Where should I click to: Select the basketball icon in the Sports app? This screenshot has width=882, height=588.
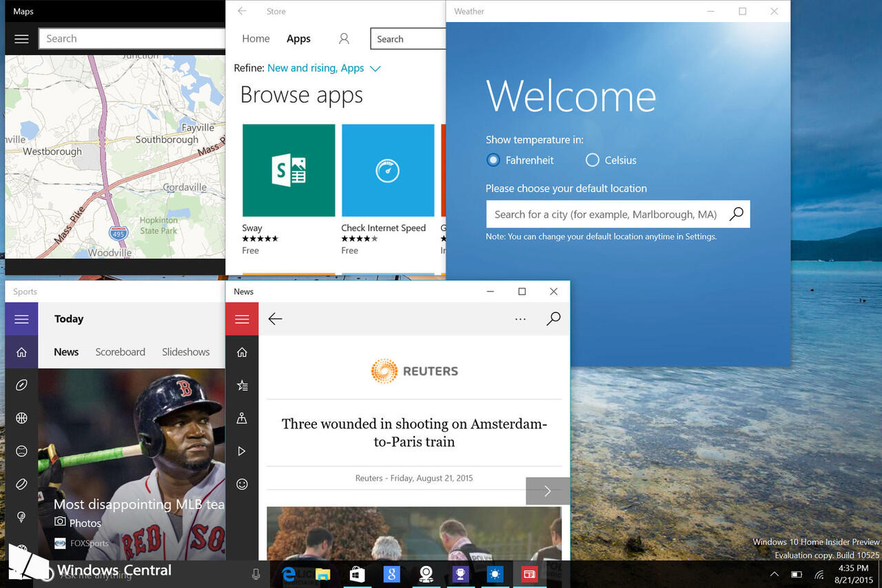point(21,417)
